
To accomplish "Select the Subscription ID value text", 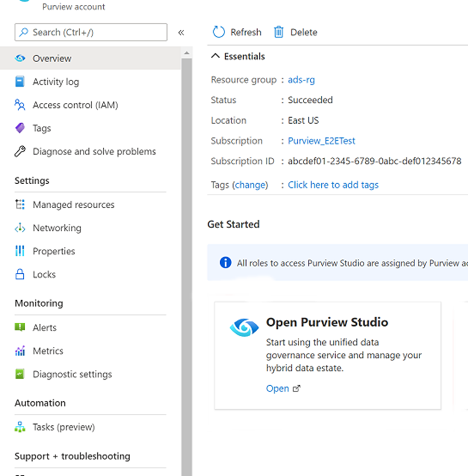I will point(375,161).
